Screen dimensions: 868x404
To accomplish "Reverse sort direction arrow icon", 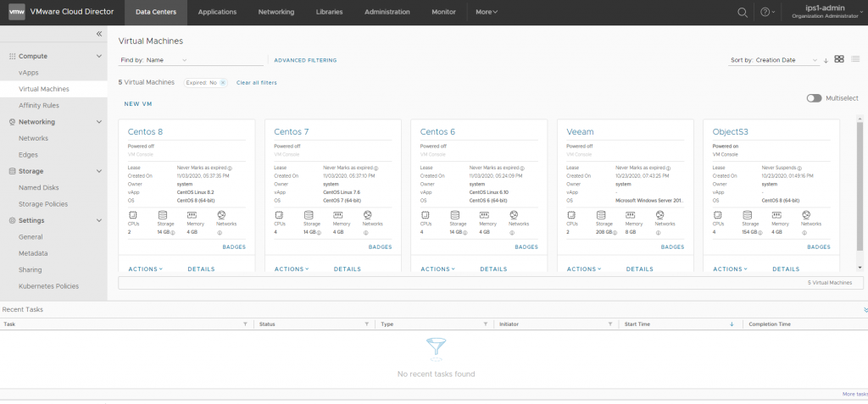I will (826, 60).
